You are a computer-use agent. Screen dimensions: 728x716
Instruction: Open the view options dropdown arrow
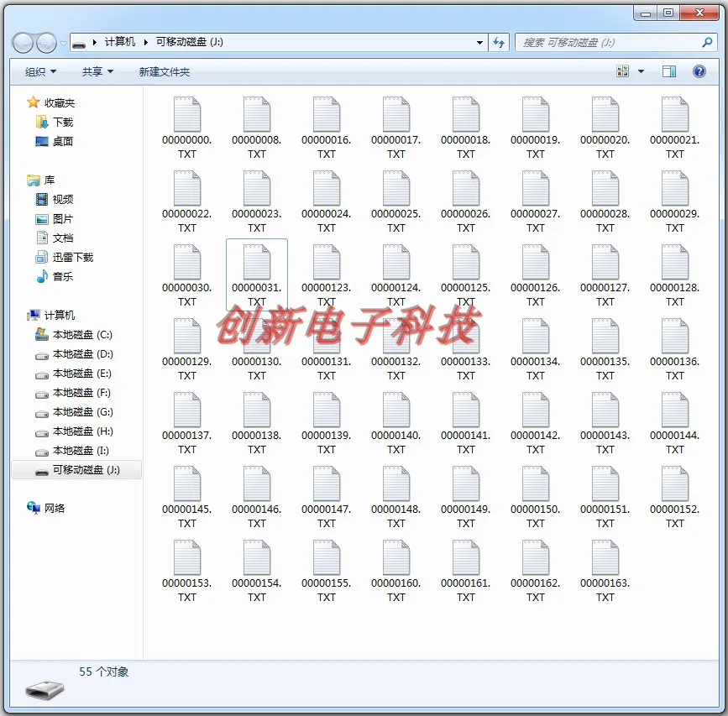642,71
